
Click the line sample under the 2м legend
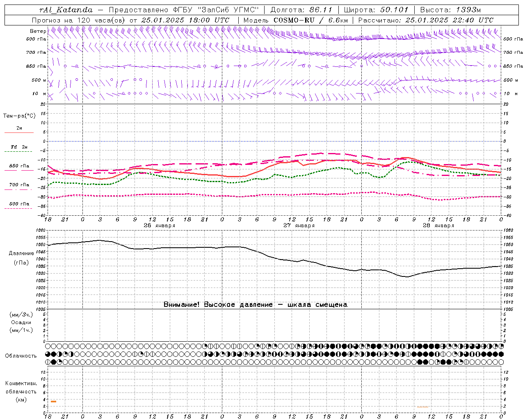click(x=19, y=133)
